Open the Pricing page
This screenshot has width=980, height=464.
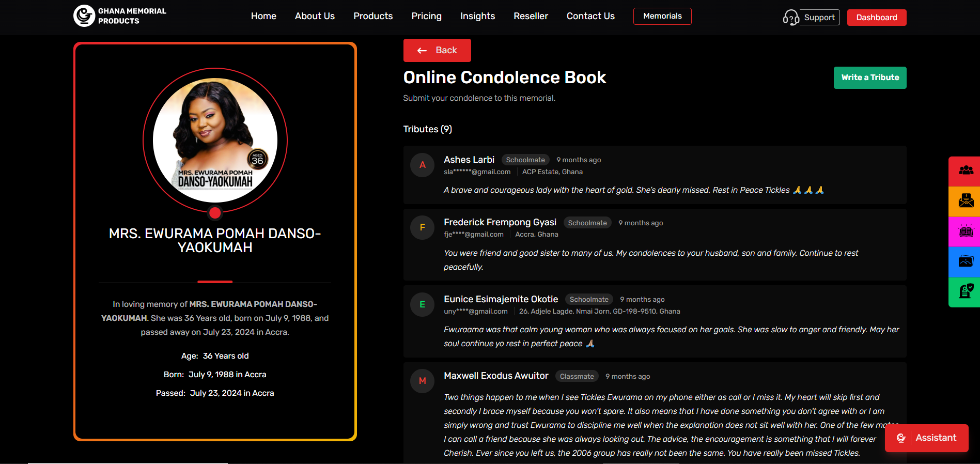(426, 16)
